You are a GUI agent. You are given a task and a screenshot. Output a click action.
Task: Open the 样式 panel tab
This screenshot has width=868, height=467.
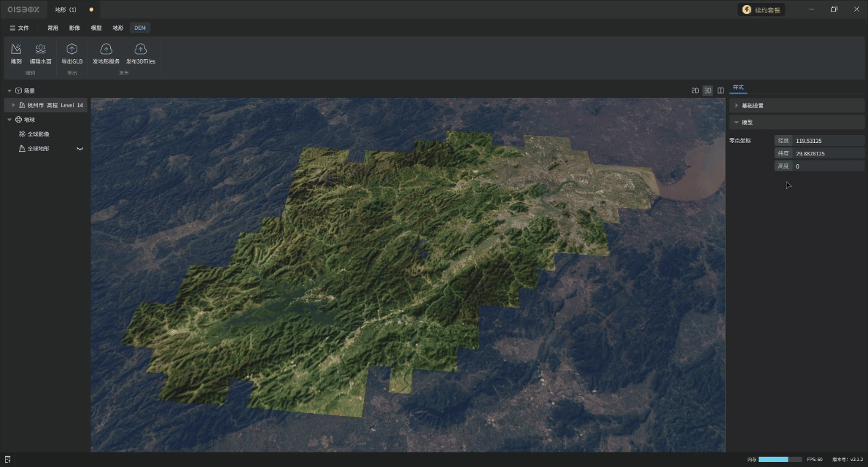(738, 88)
